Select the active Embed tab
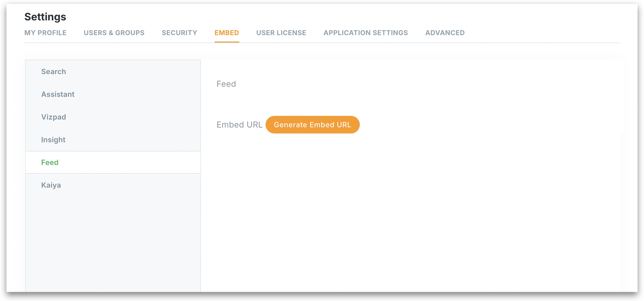The height and width of the screenshot is (301, 644). 226,33
